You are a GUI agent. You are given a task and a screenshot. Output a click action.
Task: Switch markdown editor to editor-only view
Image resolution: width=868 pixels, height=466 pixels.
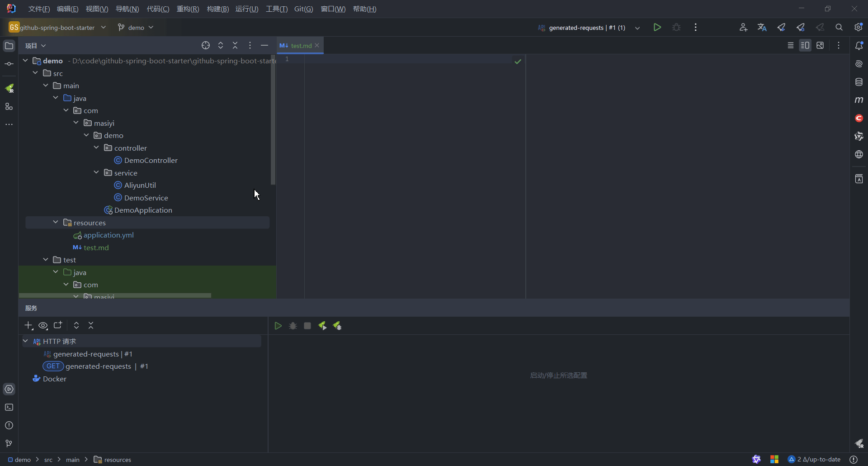pos(791,45)
